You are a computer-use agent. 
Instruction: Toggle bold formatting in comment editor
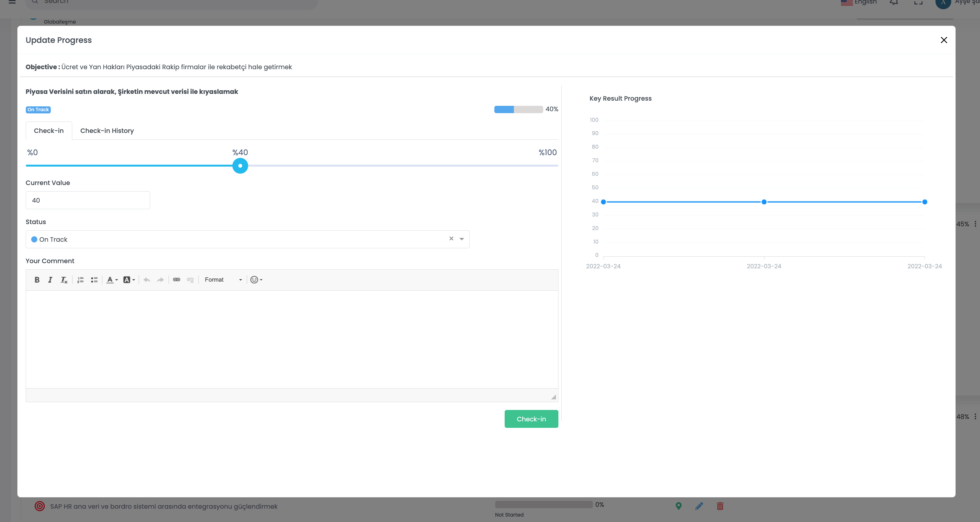click(x=37, y=280)
